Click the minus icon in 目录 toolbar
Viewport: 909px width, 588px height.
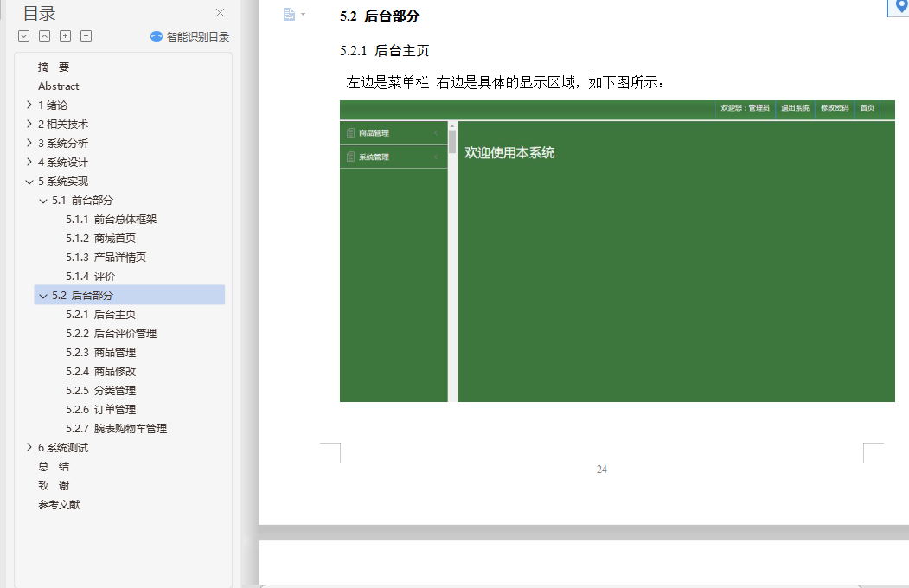(86, 36)
